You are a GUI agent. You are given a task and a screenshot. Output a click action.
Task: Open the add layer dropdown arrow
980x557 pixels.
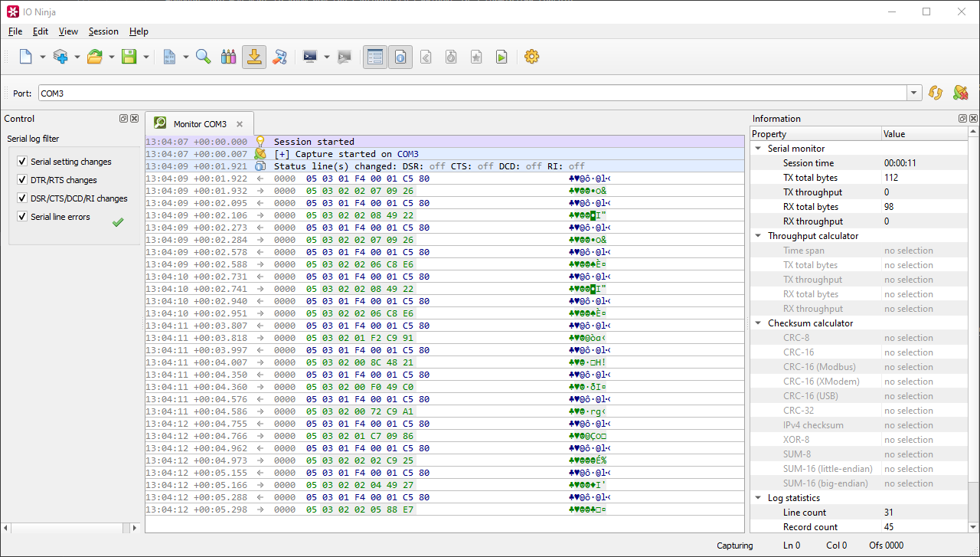click(77, 57)
